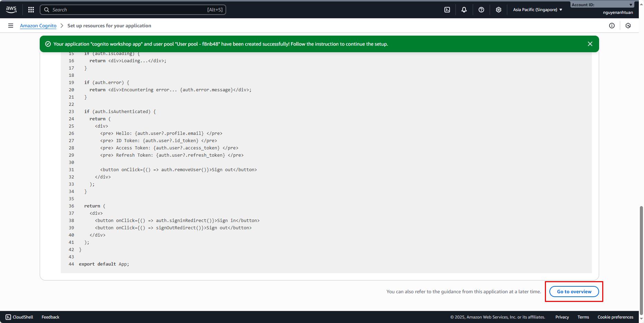This screenshot has width=644, height=323.
Task: Toggle the side navigation hamburger menu
Action: [x=11, y=26]
